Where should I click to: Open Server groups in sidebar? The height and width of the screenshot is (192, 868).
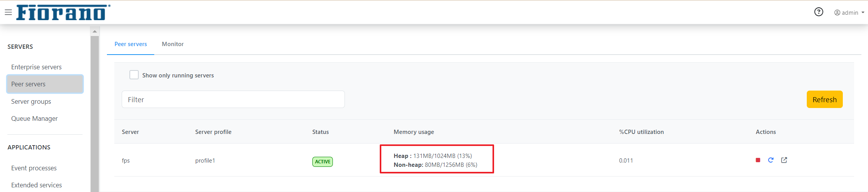tap(31, 101)
